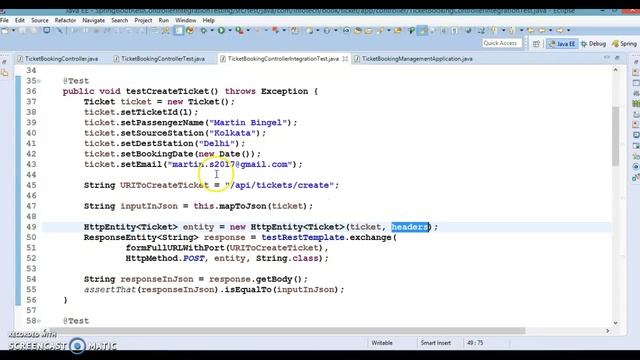640x360 pixels.
Task: Collapse the method fold at line 58
Action: point(39,321)
